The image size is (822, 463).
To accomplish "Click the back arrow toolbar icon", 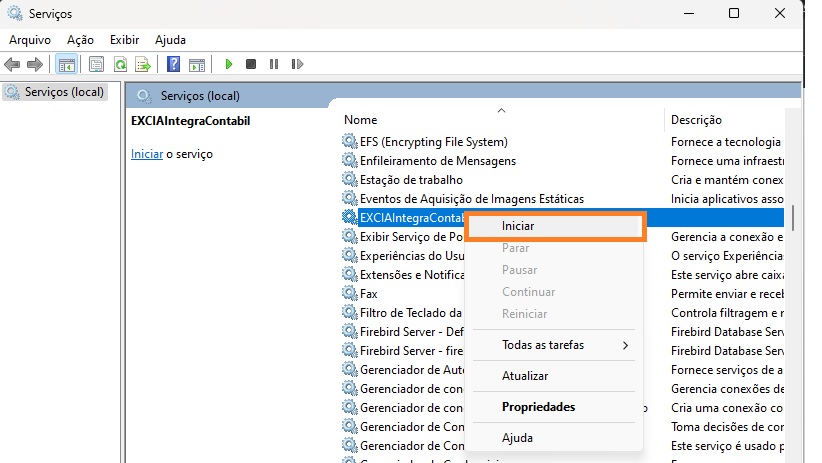I will click(x=12, y=64).
